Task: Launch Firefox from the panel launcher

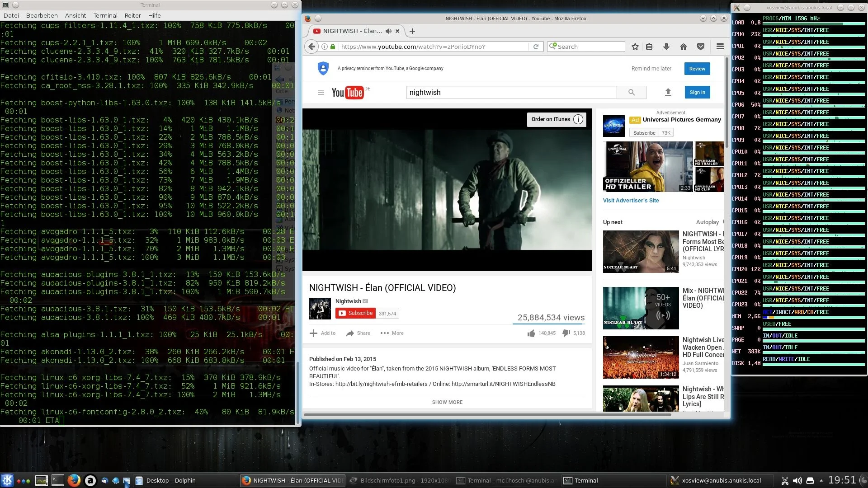Action: 74,480
